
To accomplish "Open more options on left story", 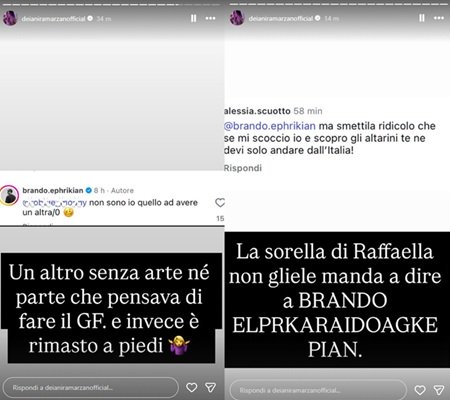I will pyautogui.click(x=210, y=18).
